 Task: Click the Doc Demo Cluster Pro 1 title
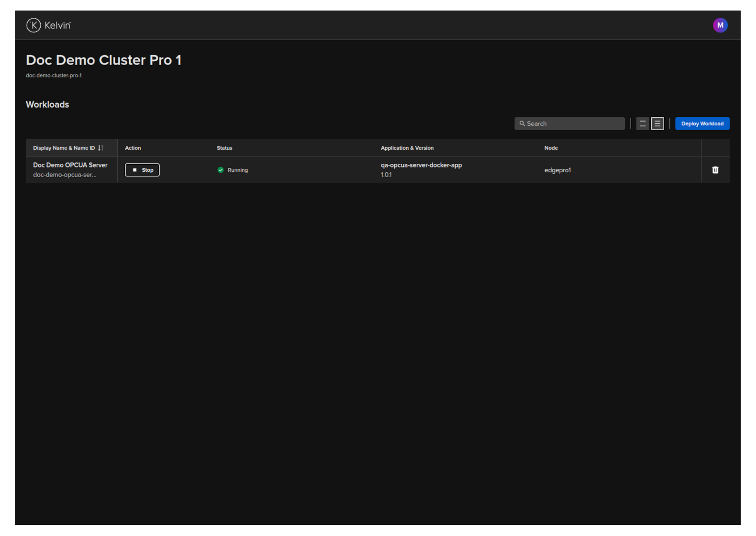pyautogui.click(x=103, y=60)
